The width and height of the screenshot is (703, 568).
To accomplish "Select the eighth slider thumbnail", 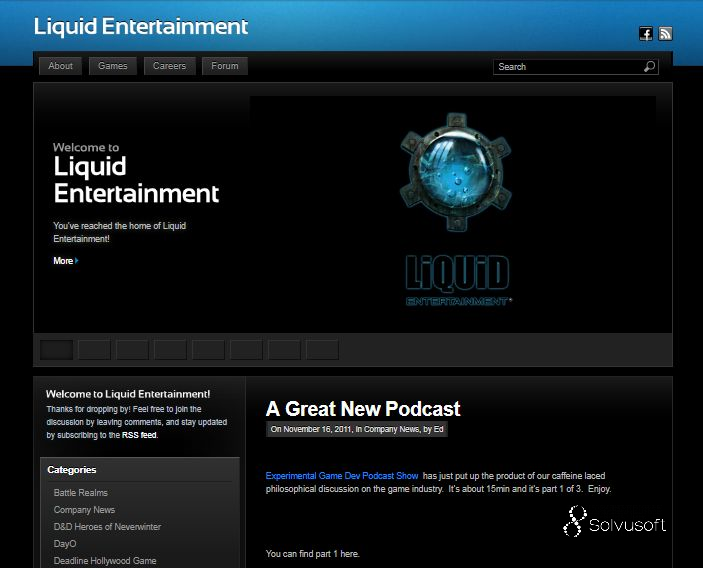I will (x=322, y=350).
